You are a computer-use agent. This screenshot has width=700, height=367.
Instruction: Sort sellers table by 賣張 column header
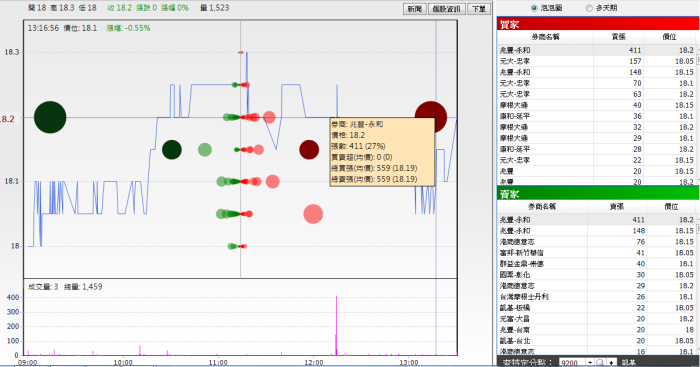click(617, 207)
